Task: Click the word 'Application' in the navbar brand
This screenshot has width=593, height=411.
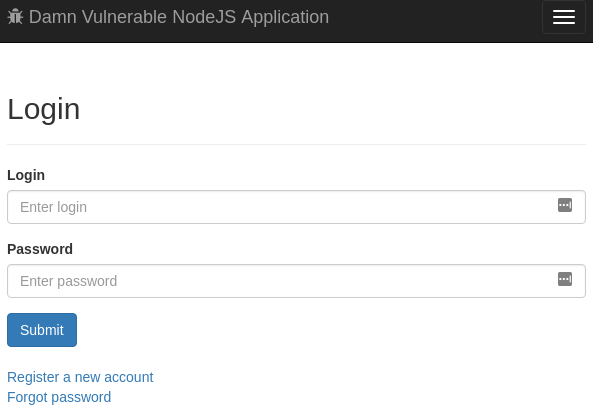Action: click(285, 17)
